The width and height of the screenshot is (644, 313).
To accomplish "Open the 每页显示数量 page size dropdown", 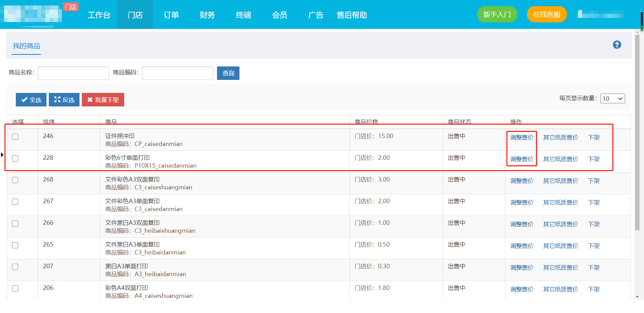I will [612, 99].
